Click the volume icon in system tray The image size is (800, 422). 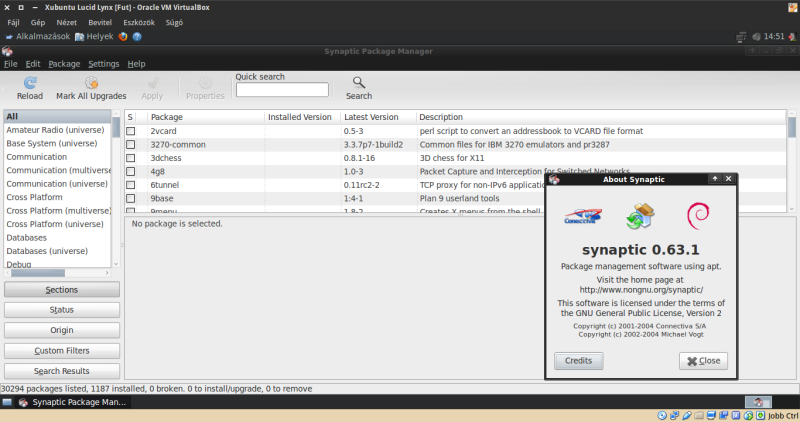[x=756, y=37]
